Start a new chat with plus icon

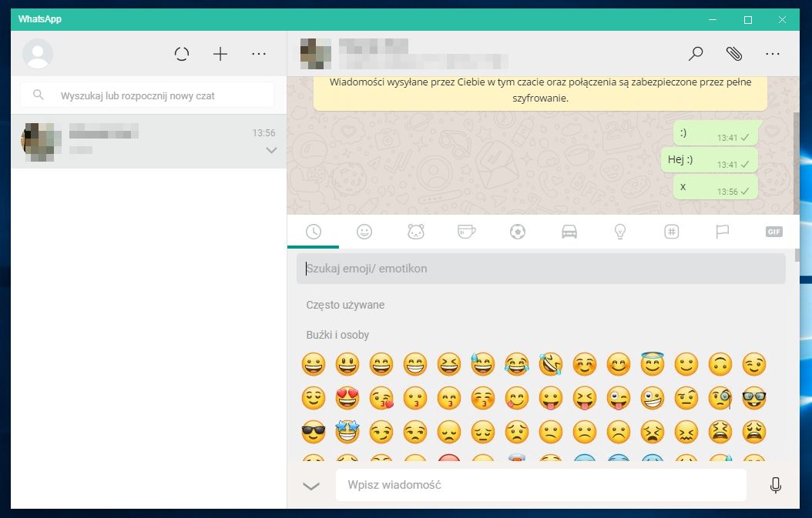[220, 54]
